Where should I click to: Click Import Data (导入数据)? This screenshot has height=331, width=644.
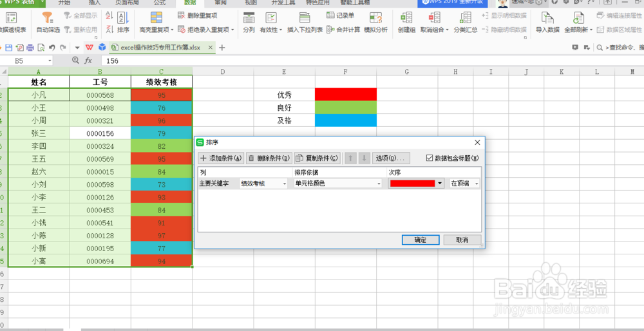[547, 23]
